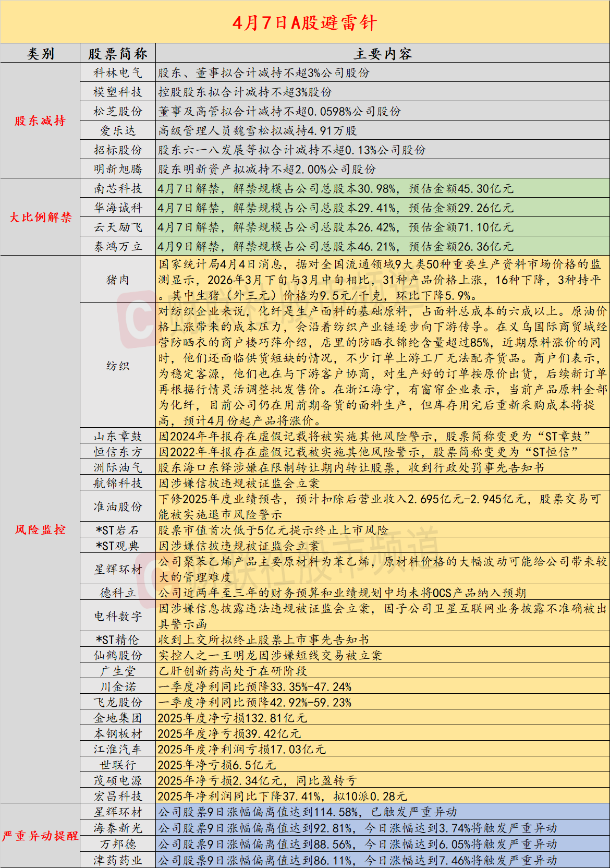Select the 纺织 row label
Viewport: 610px width, 868px height.
118,366
